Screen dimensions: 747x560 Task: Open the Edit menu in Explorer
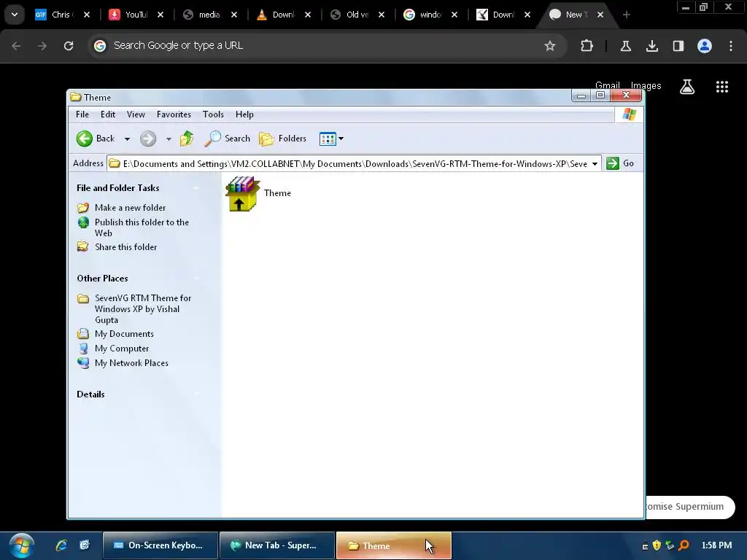[108, 114]
